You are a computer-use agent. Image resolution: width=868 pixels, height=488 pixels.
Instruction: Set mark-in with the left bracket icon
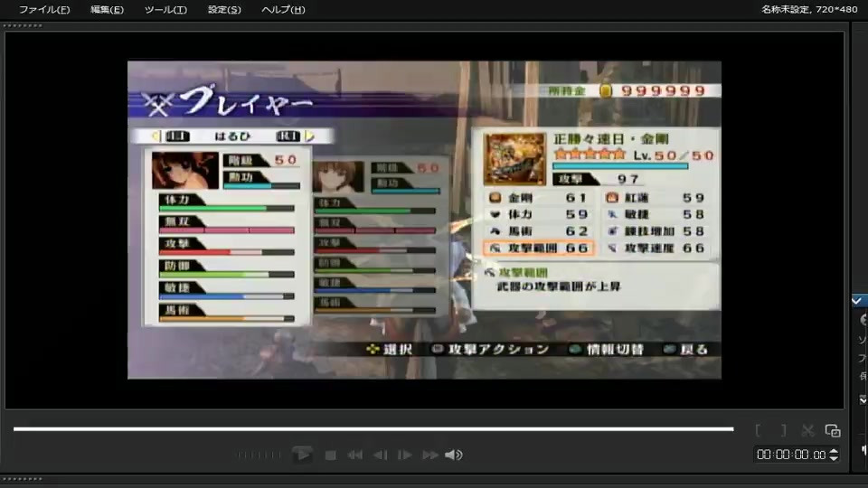click(758, 430)
